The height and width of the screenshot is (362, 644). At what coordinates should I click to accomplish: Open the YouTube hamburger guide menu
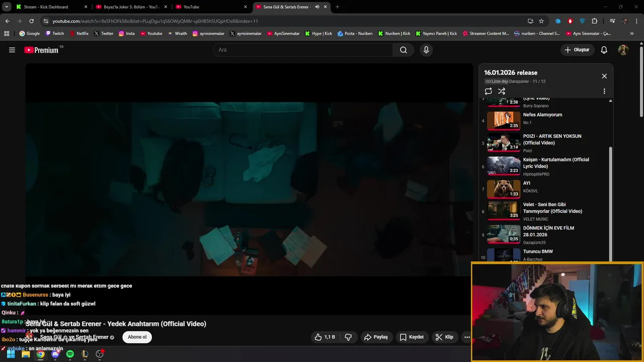coord(12,50)
